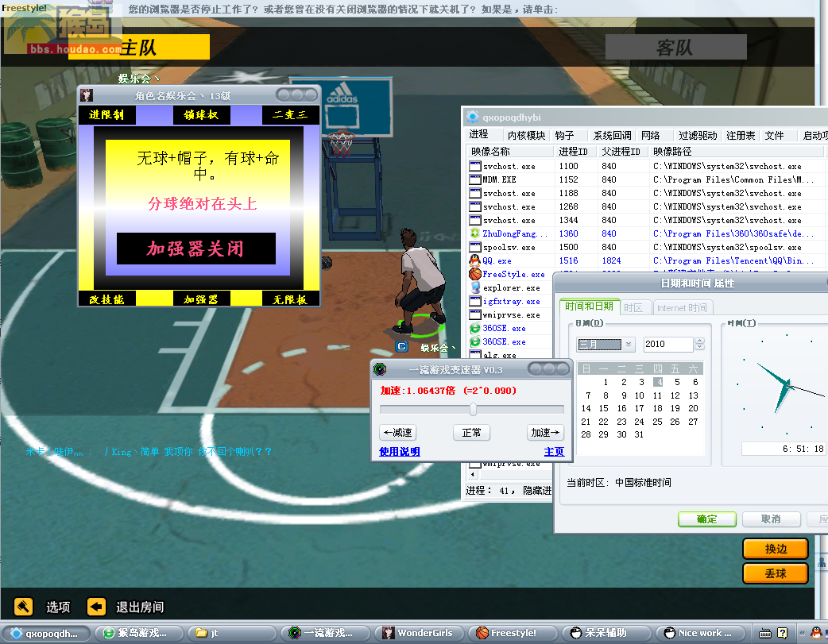Select the igfxtray.exe process icon
The width and height of the screenshot is (828, 644).
(474, 301)
